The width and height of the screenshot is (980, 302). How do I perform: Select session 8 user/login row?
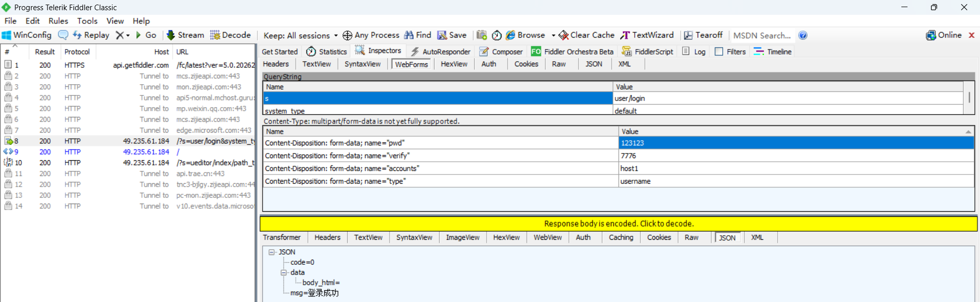128,141
